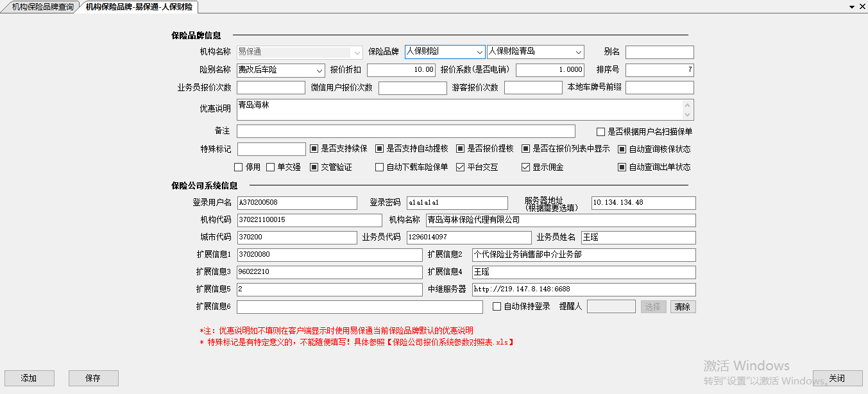This screenshot has height=394, width=868.
Task: Edit 报价折扣 value 10.00
Action: (402, 70)
